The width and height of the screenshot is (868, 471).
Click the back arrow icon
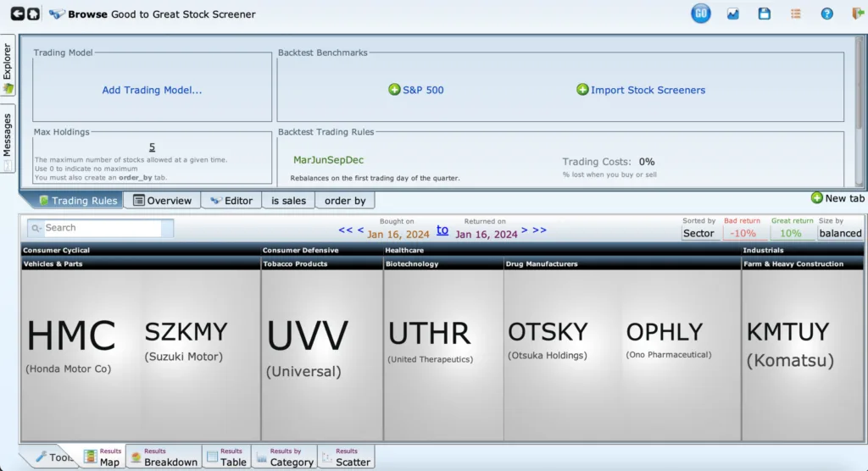(17, 14)
